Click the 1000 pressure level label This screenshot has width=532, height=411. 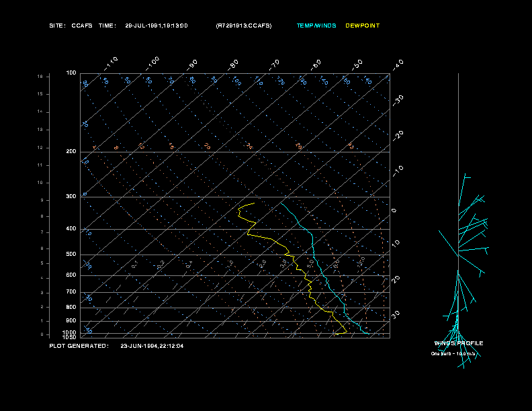70,332
